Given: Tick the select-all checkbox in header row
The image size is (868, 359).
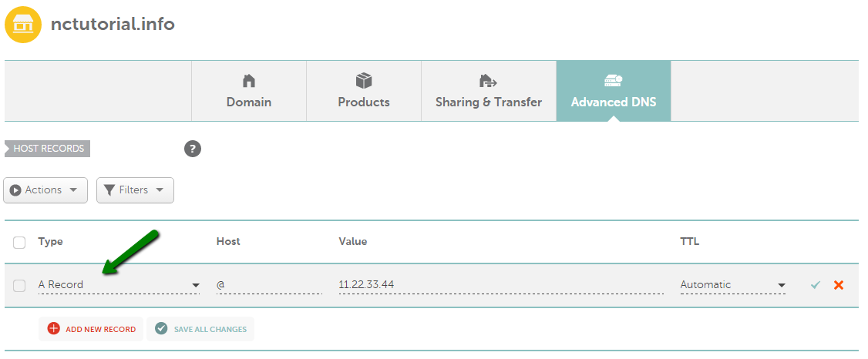Looking at the screenshot, I should coord(19,242).
